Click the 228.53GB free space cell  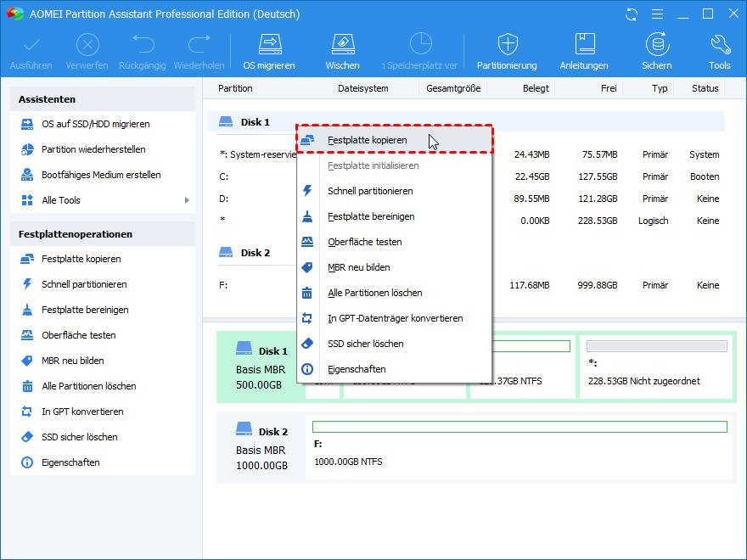click(598, 221)
